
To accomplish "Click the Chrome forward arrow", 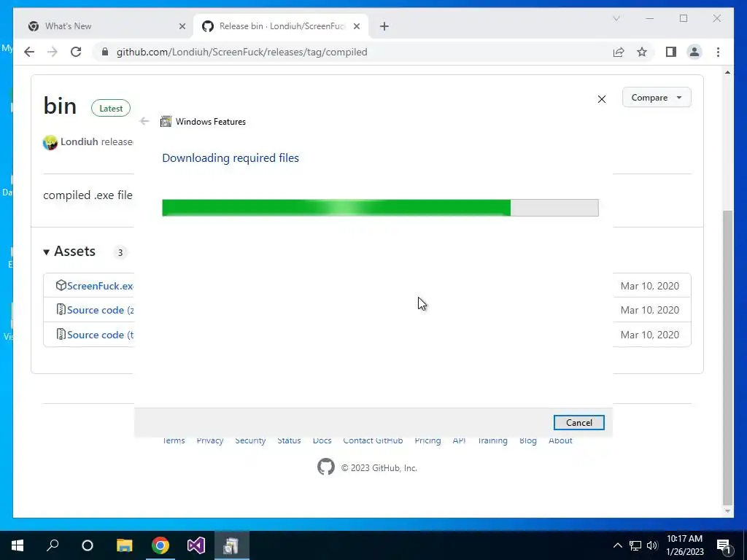I will pyautogui.click(x=53, y=52).
